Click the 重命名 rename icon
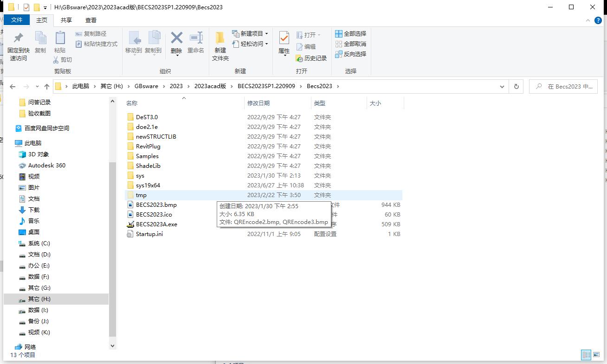The width and height of the screenshot is (607, 364). click(196, 38)
